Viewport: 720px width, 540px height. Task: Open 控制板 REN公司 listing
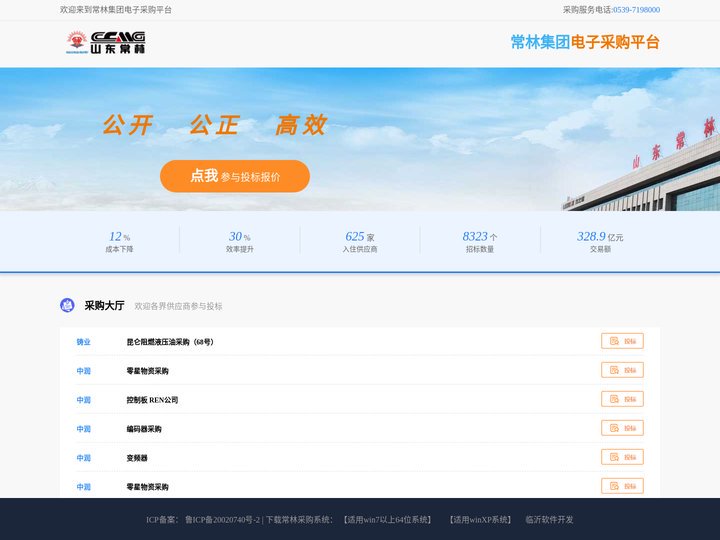point(152,400)
